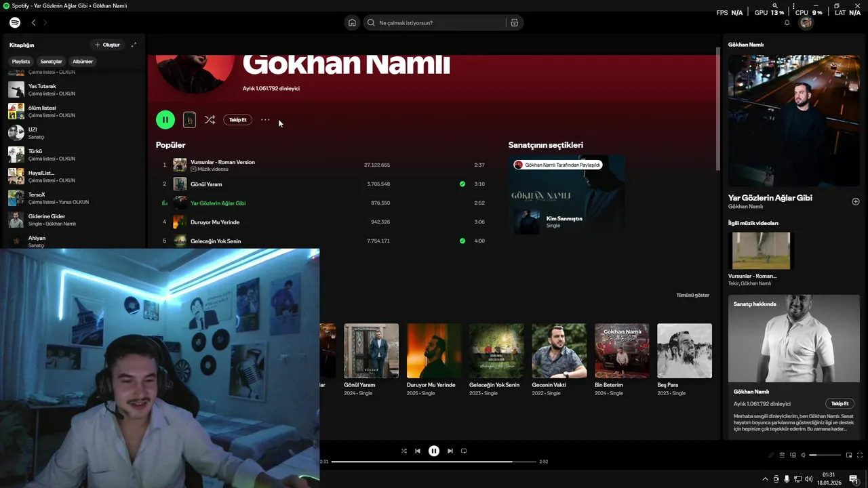The width and height of the screenshot is (868, 488).
Task: Toggle the saved checkmark on Gönül Yaram
Action: pos(462,184)
